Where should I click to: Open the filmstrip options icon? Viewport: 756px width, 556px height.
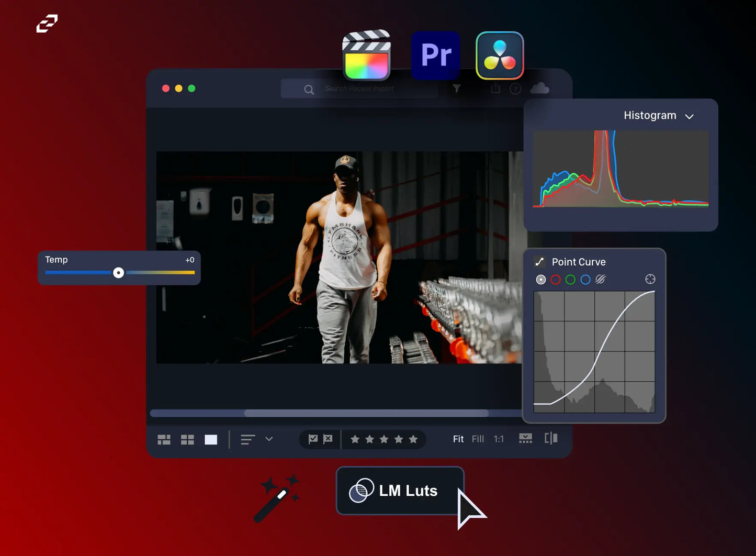(525, 438)
